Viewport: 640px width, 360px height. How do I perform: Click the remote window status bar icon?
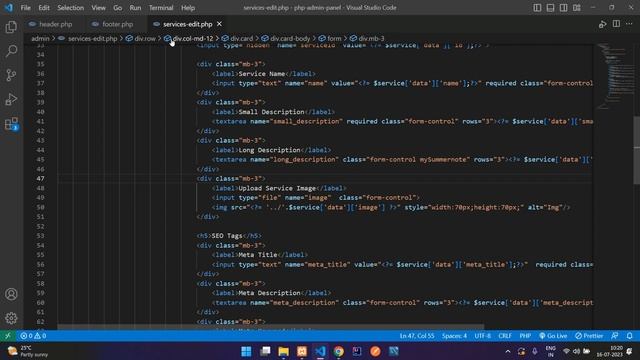pyautogui.click(x=7, y=336)
